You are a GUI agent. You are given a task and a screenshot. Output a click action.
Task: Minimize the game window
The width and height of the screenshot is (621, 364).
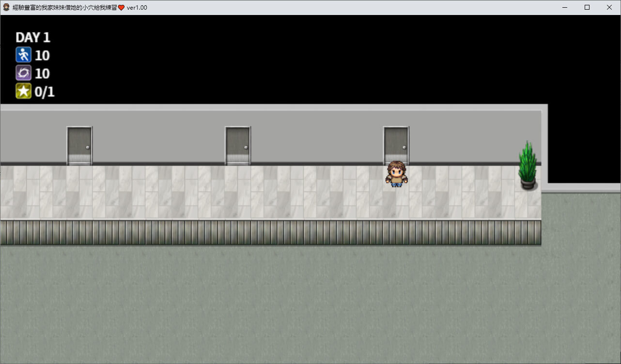click(565, 7)
